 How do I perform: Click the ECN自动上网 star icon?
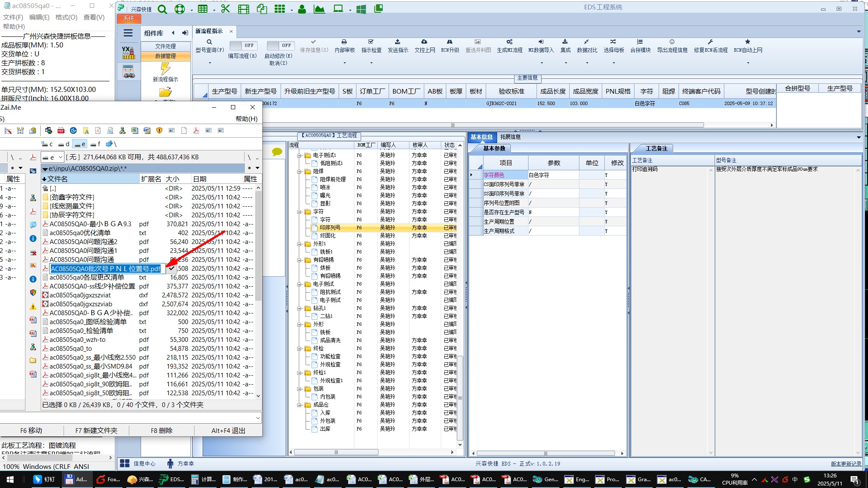point(748,42)
